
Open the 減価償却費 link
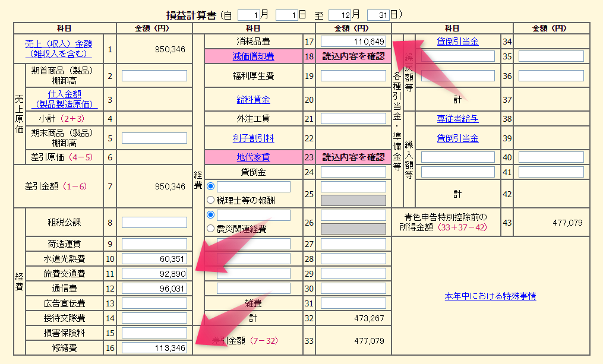pos(253,56)
